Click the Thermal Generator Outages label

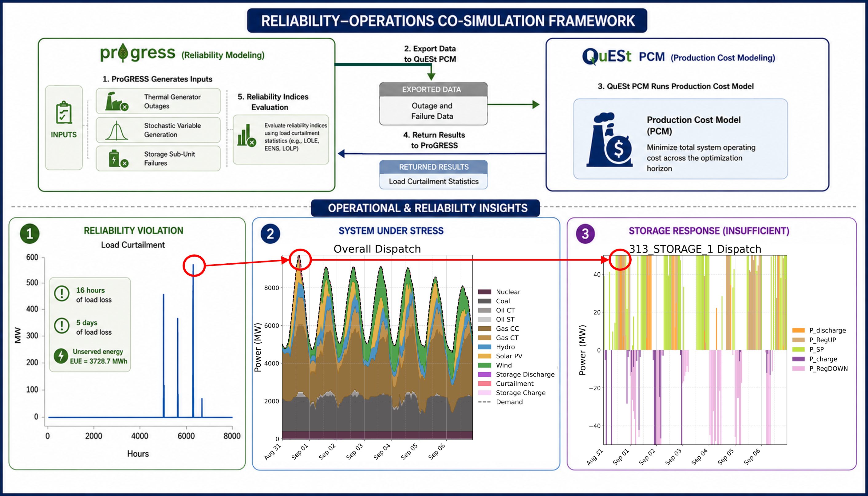[172, 101]
